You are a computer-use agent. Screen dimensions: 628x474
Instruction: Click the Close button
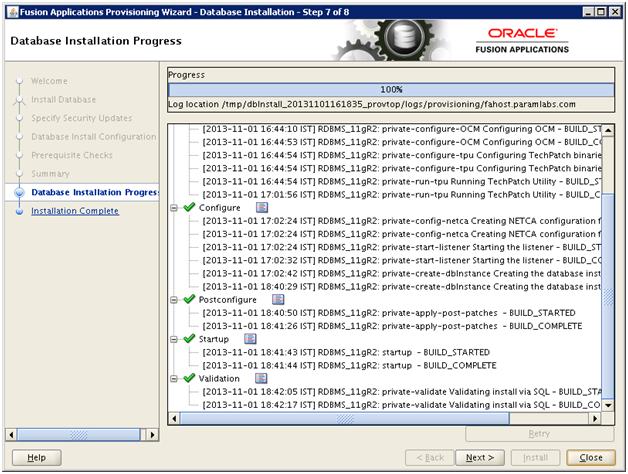(591, 458)
